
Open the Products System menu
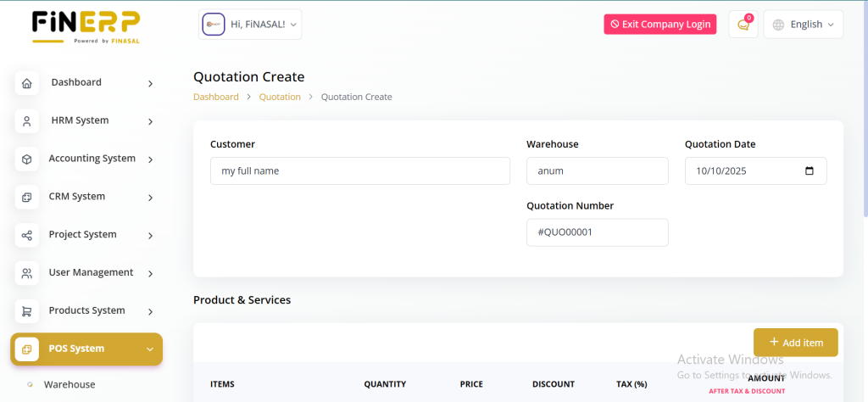86,310
